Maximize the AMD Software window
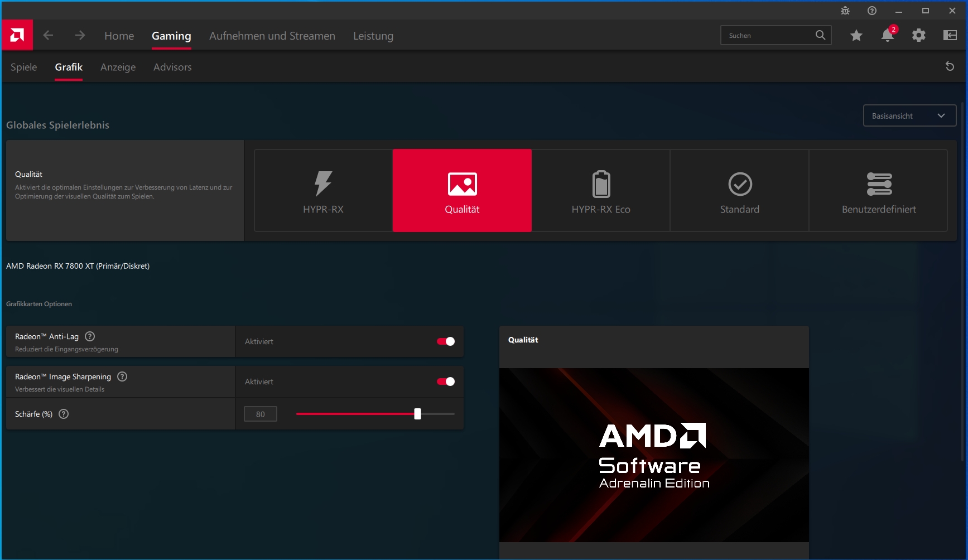968x560 pixels. tap(926, 11)
